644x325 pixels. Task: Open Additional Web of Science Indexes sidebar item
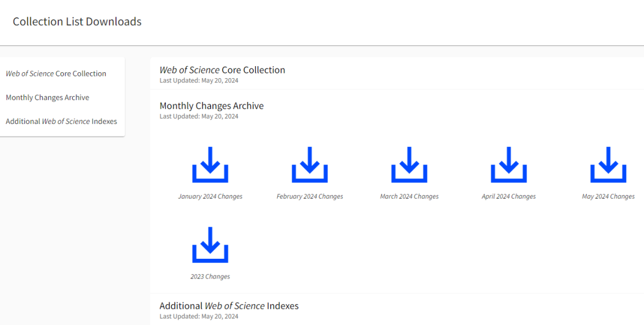(61, 122)
